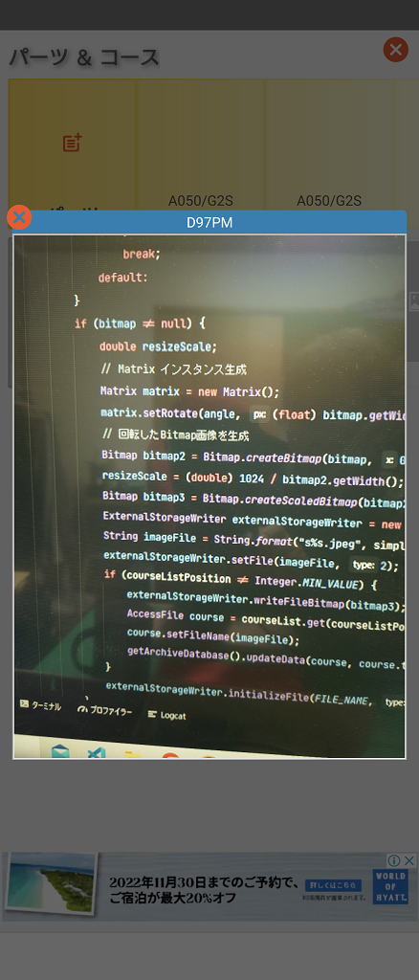This screenshot has width=419, height=980.
Task: Tap the add-note icon in the パーツ tile
Action: click(73, 143)
